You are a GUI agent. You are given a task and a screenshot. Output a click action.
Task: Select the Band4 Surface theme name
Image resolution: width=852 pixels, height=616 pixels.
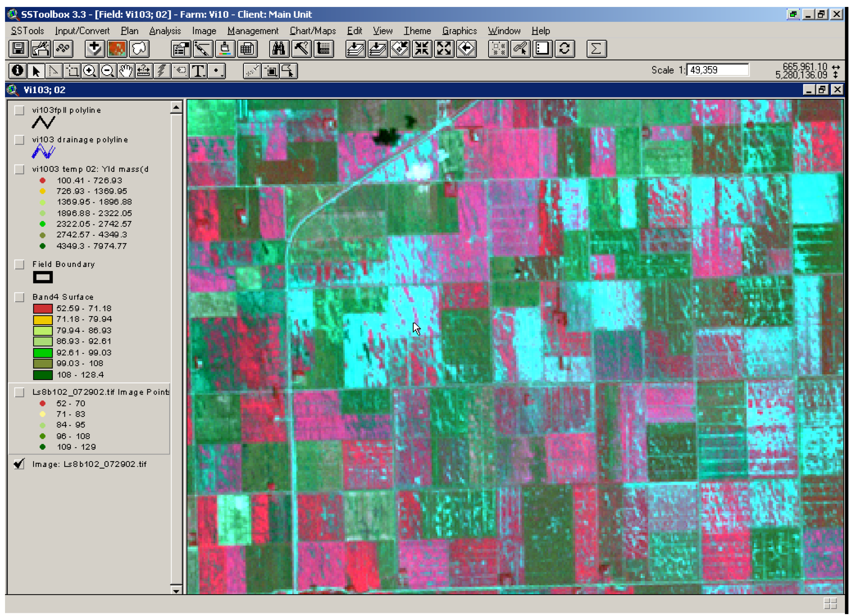pyautogui.click(x=63, y=297)
